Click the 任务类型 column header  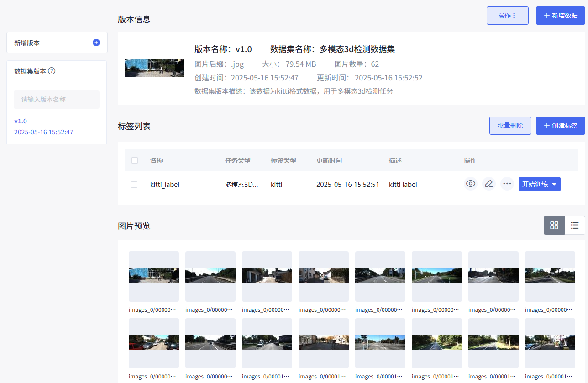[238, 160]
